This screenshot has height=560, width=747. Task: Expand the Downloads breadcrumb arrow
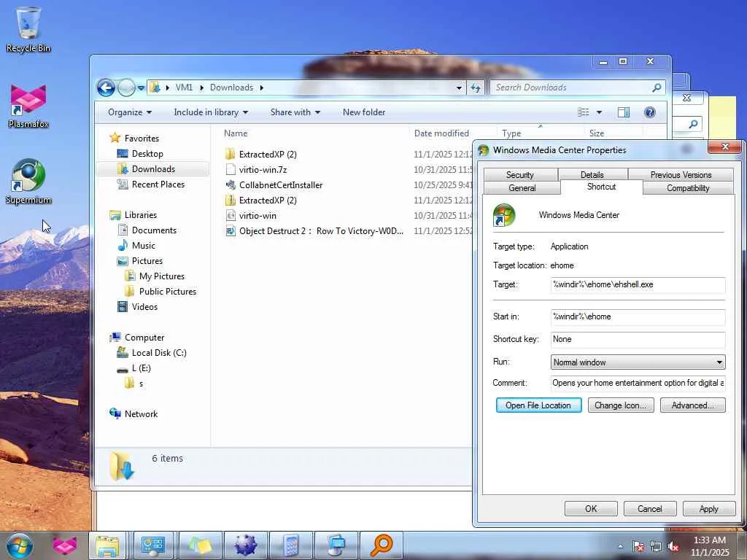(262, 87)
